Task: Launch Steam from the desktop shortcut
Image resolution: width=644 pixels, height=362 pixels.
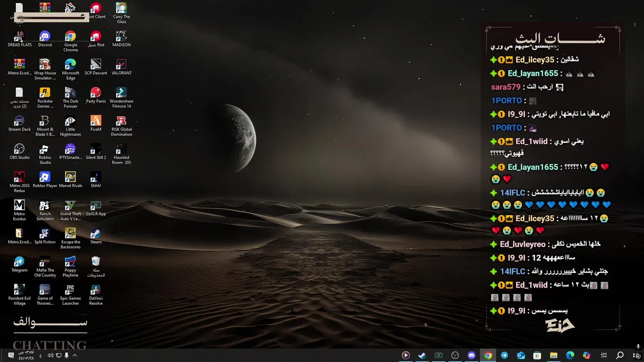Action: click(96, 236)
